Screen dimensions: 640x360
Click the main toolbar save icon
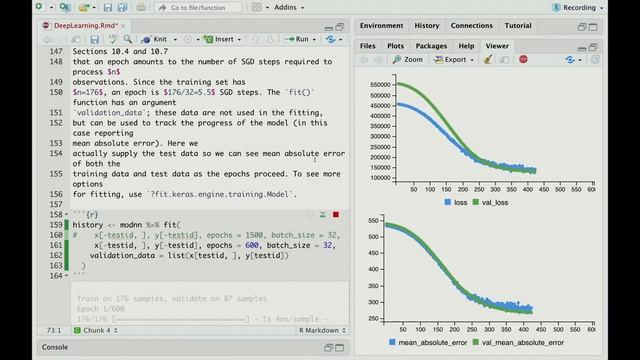[x=108, y=7]
